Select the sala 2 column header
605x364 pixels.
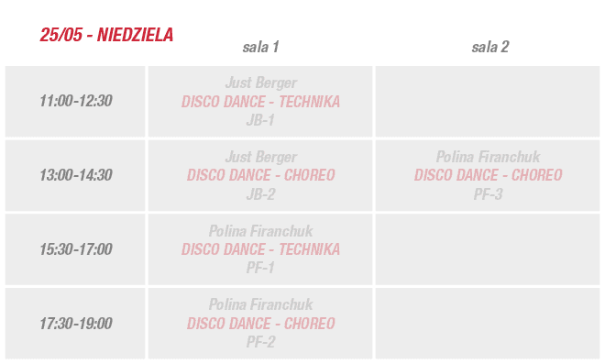coord(490,47)
